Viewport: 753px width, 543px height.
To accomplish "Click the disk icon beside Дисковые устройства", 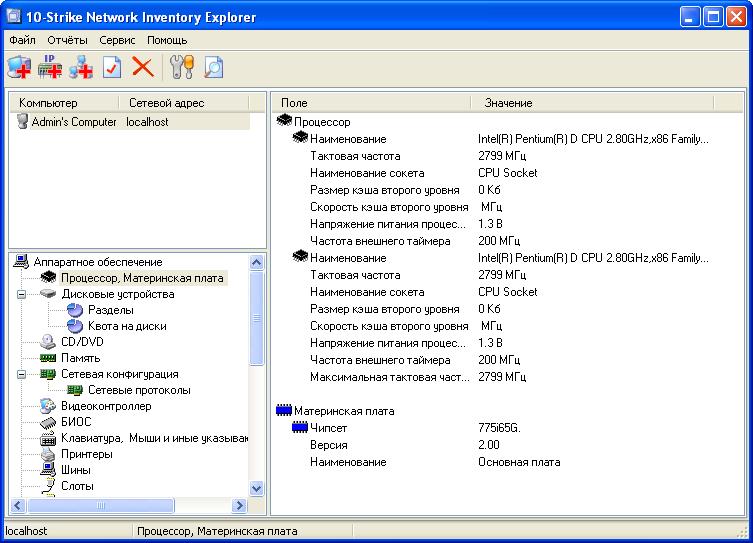I will 48,293.
